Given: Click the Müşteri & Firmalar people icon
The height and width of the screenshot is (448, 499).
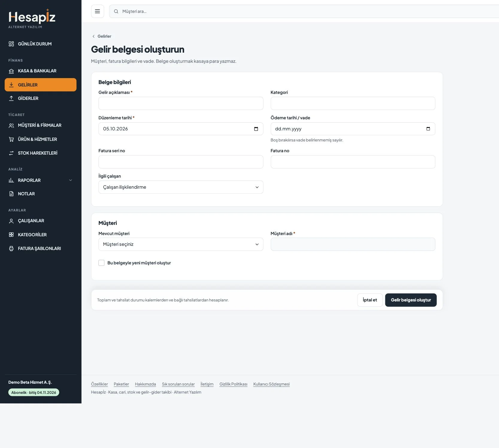Looking at the screenshot, I should [11, 126].
